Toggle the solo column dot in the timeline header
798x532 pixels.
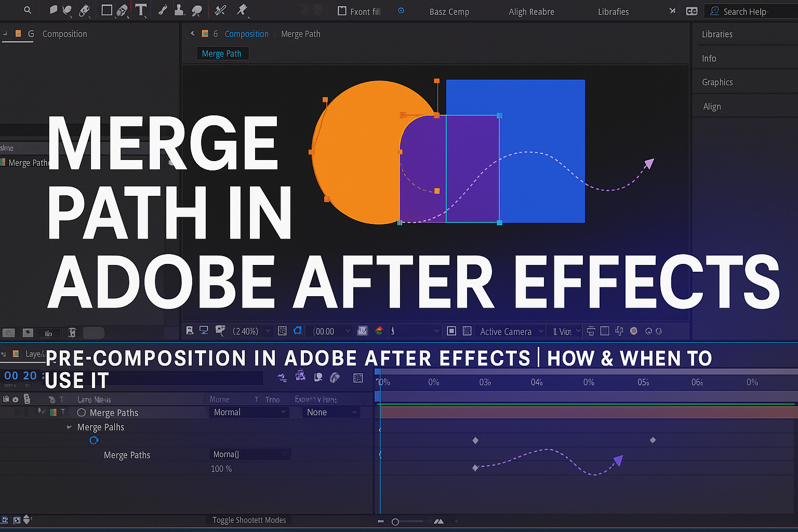(16, 399)
